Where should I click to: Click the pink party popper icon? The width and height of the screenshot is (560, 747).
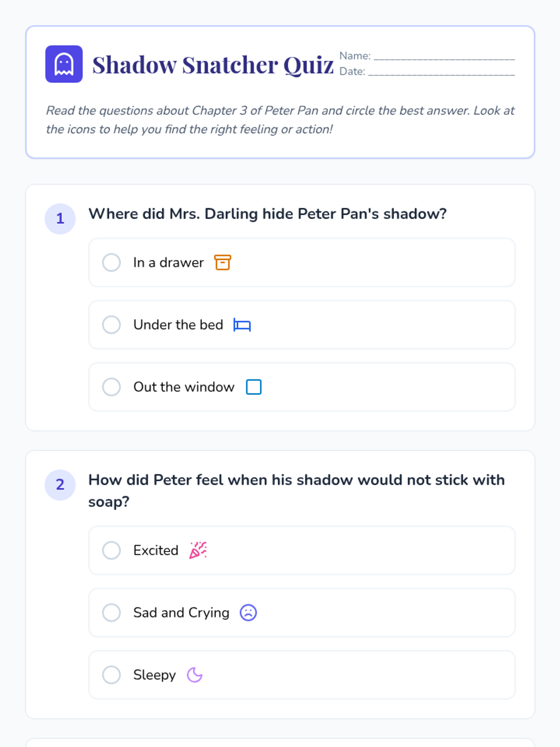(x=198, y=550)
